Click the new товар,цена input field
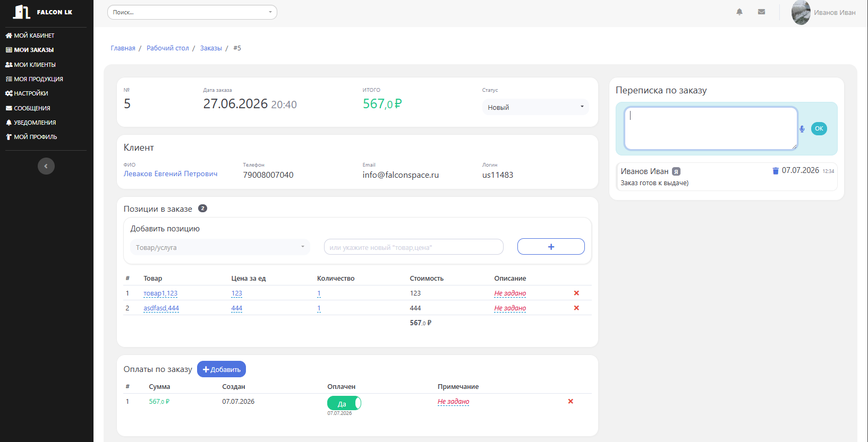Image resolution: width=868 pixels, height=442 pixels. pyautogui.click(x=414, y=247)
